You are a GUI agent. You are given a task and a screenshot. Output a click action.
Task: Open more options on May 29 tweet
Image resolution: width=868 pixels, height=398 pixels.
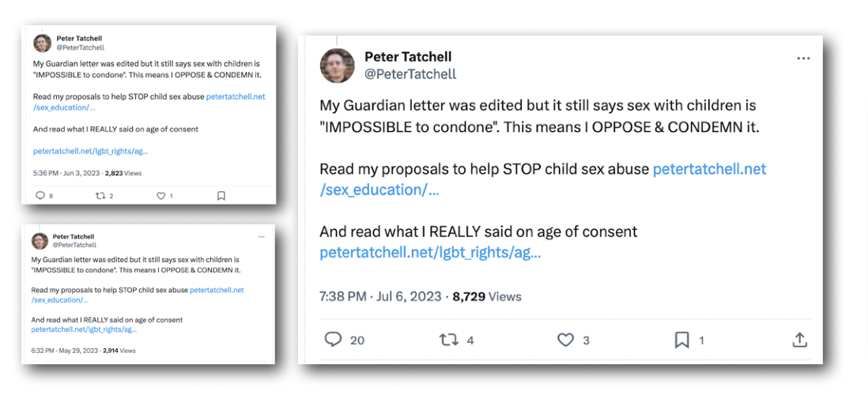tap(262, 237)
